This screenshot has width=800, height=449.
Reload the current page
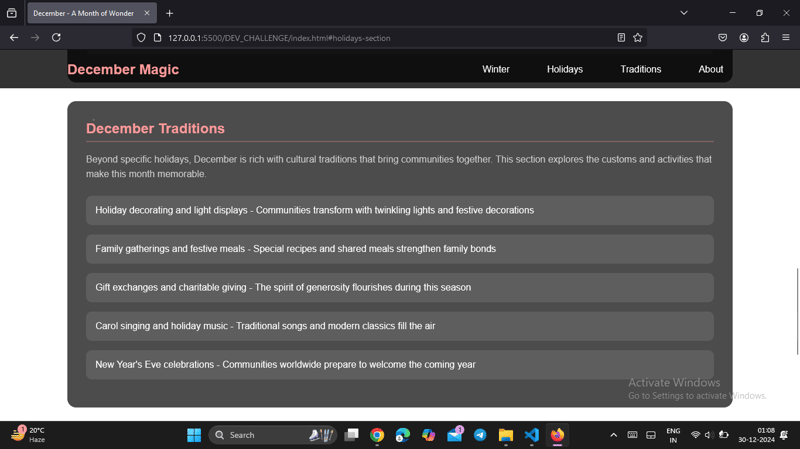point(56,38)
